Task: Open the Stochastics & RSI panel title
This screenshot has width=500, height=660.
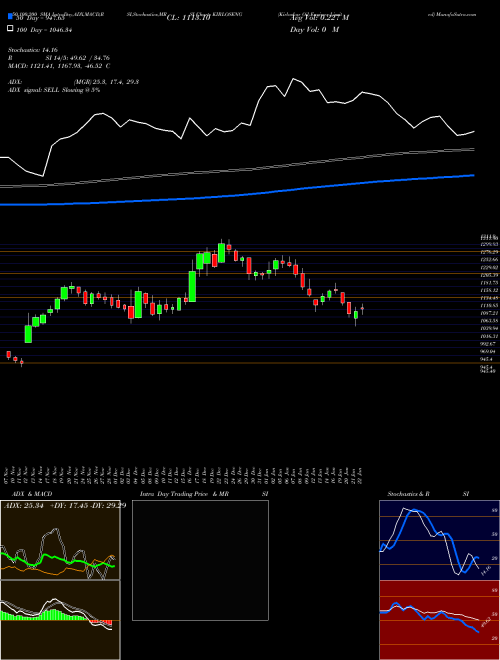Action: pos(428,494)
